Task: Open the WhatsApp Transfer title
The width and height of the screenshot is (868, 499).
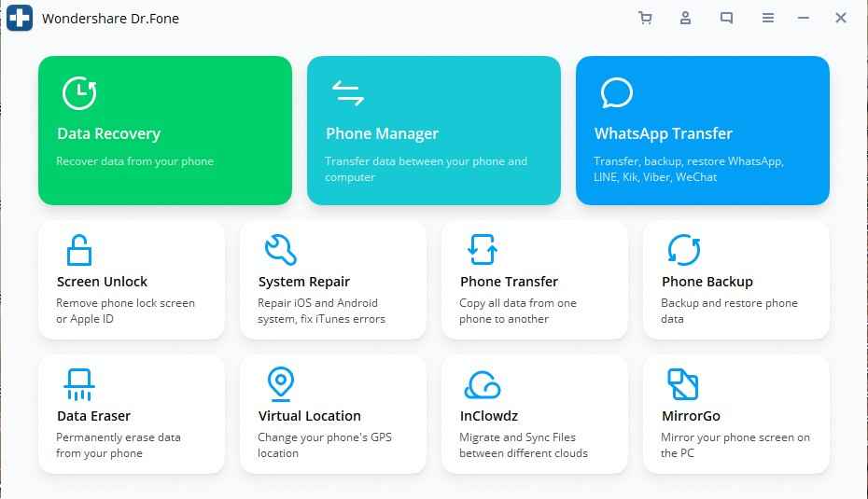Action: point(664,133)
